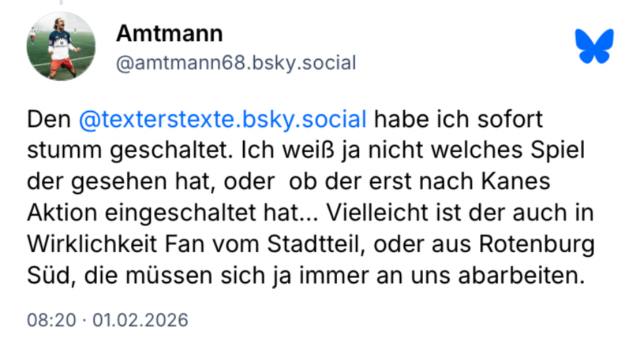Viewport: 644px width, 338px height.
Task: Click the @amtmann68.bsky.social handle
Action: [x=236, y=64]
